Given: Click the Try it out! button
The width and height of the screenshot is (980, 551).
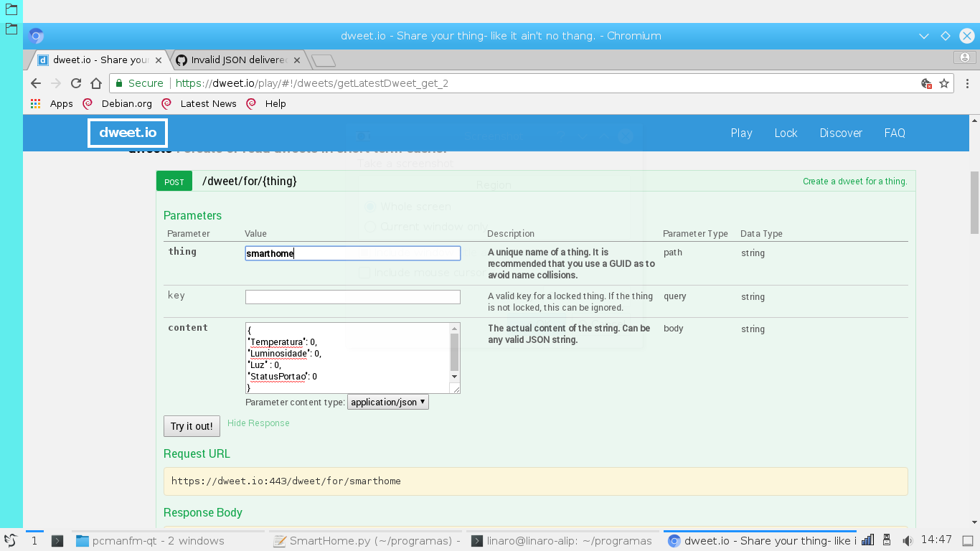Looking at the screenshot, I should pos(192,426).
